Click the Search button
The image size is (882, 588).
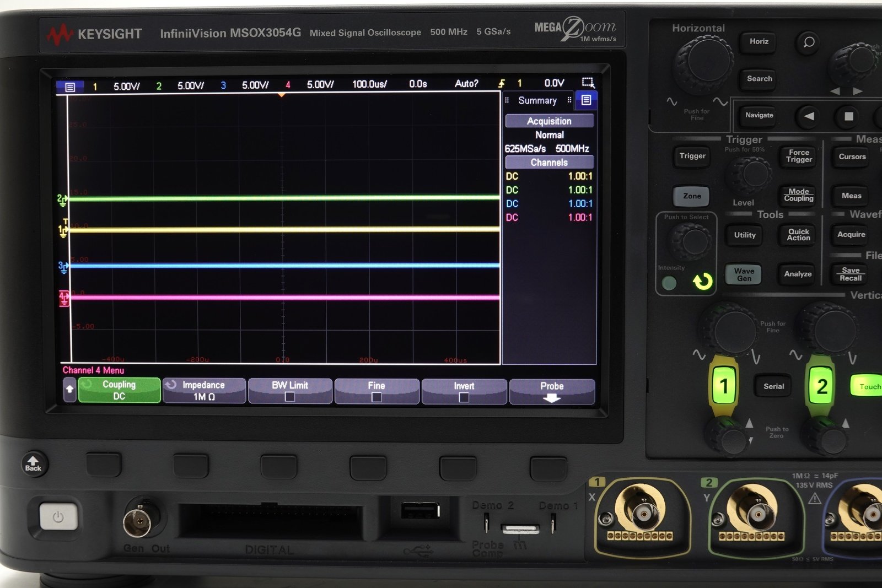759,79
